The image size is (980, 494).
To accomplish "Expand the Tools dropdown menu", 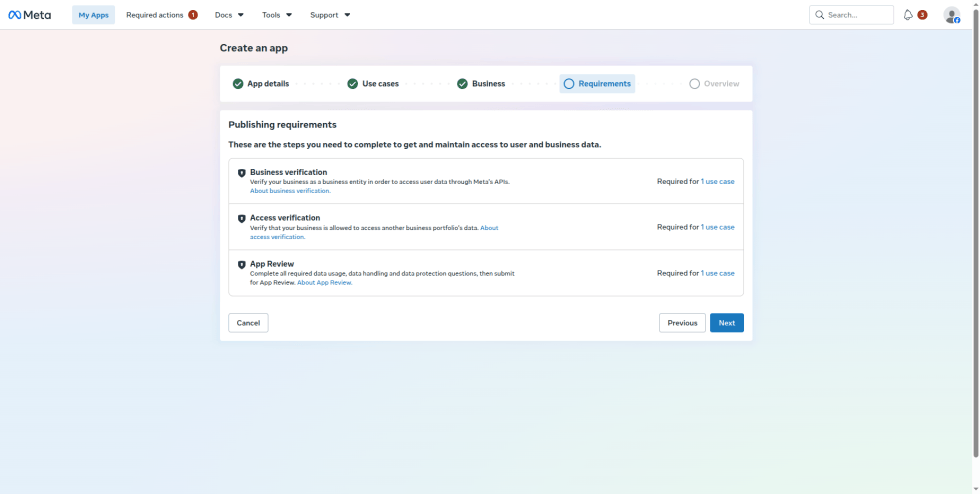I will (x=277, y=15).
